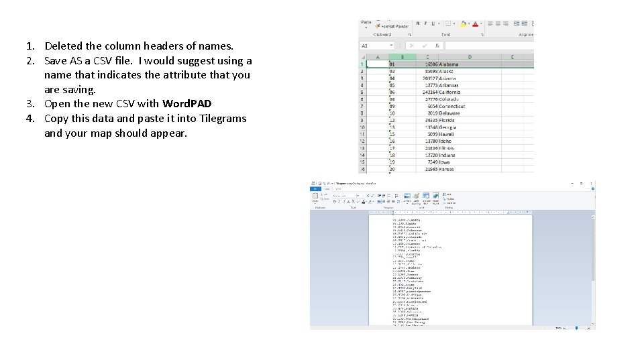Click WordPad Paste clipboard icon

pyautogui.click(x=315, y=196)
